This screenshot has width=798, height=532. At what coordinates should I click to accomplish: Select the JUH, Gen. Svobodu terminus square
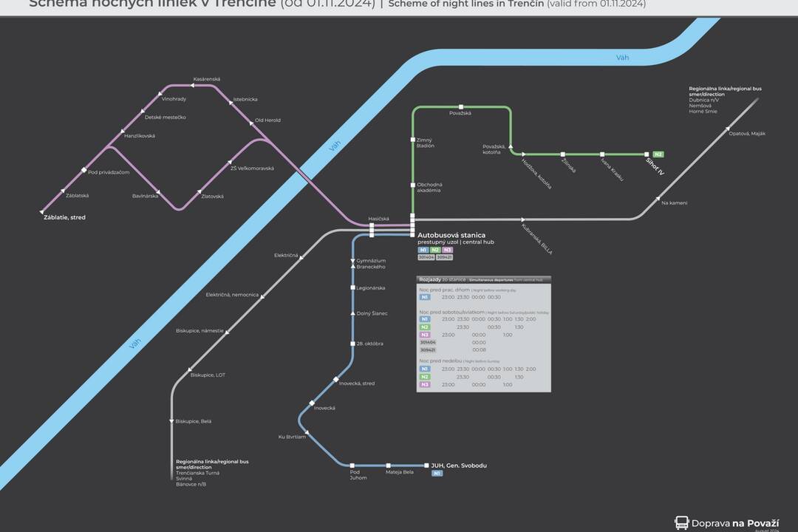(x=426, y=465)
